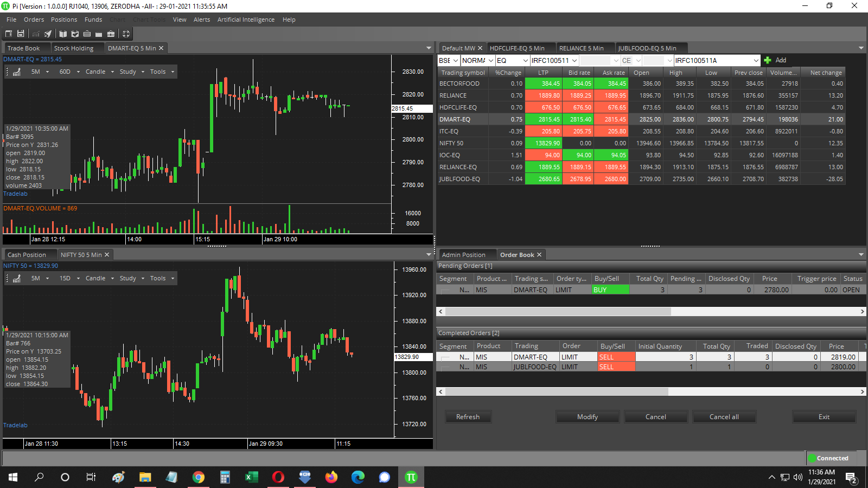
Task: Close the Order Book tab
Action: coord(539,255)
